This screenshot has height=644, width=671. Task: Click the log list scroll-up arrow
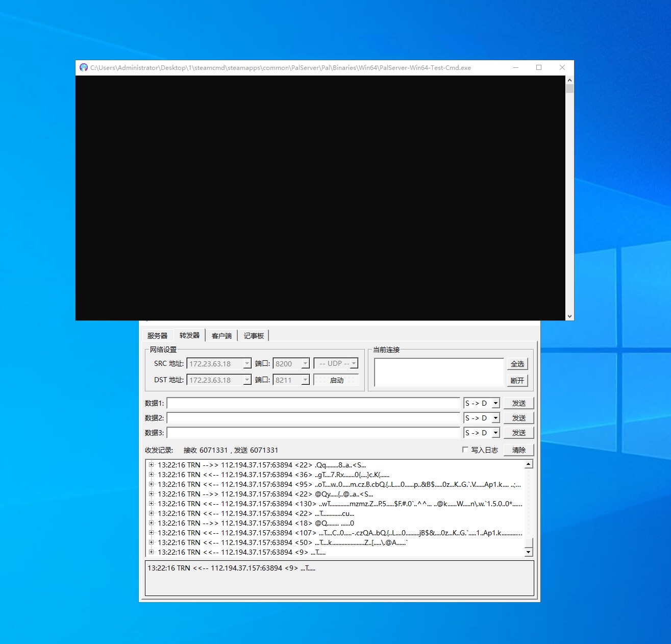pos(529,464)
